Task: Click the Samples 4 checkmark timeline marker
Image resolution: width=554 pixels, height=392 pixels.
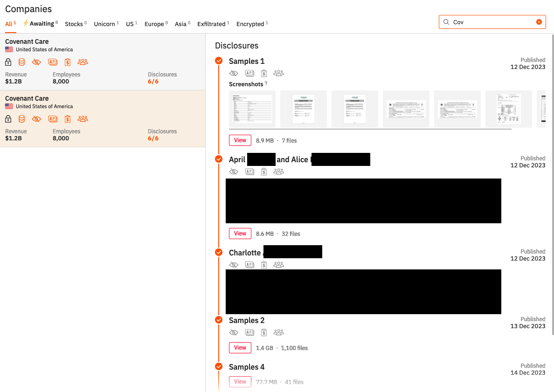Action: pyautogui.click(x=219, y=366)
